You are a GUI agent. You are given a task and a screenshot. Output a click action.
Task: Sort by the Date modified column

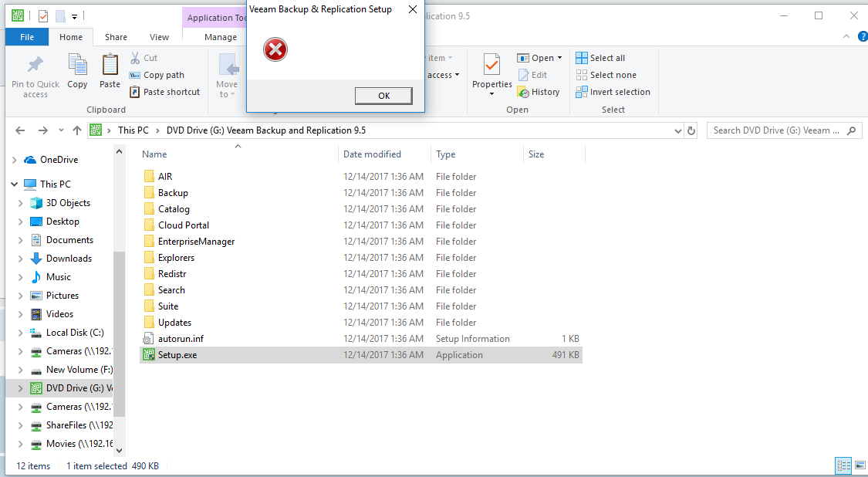(372, 154)
